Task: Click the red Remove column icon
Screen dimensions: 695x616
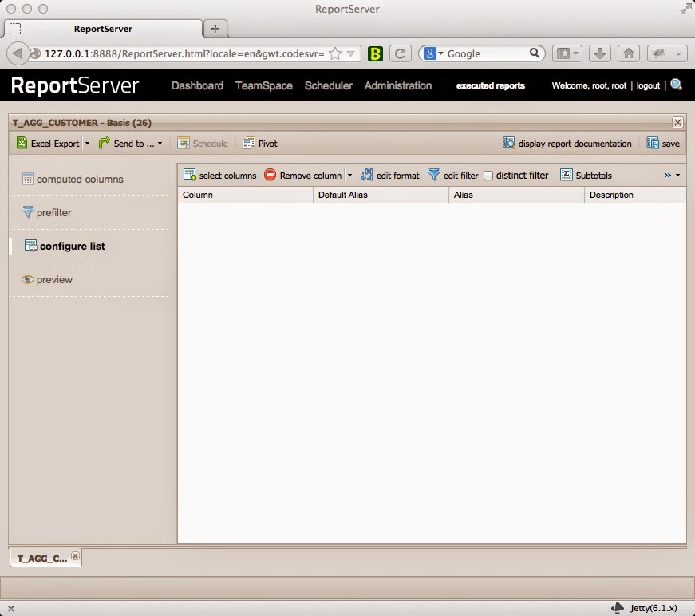Action: coord(270,175)
